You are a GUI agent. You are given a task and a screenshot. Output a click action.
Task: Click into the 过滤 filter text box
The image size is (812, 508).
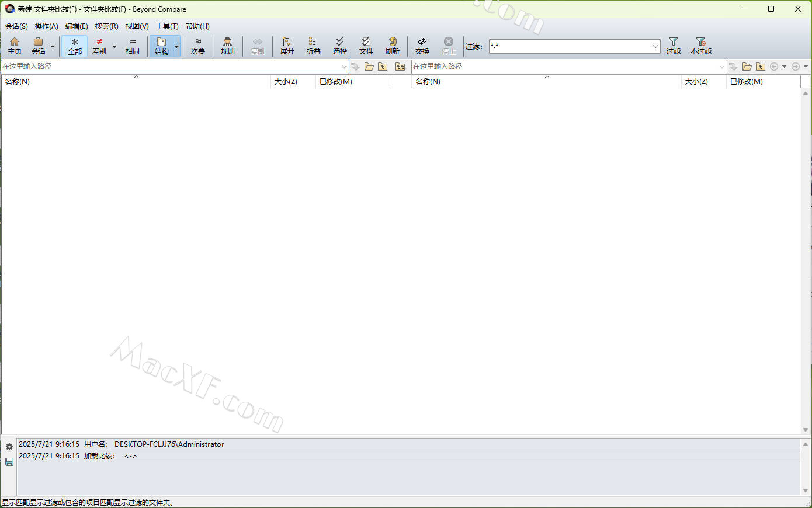pos(570,46)
